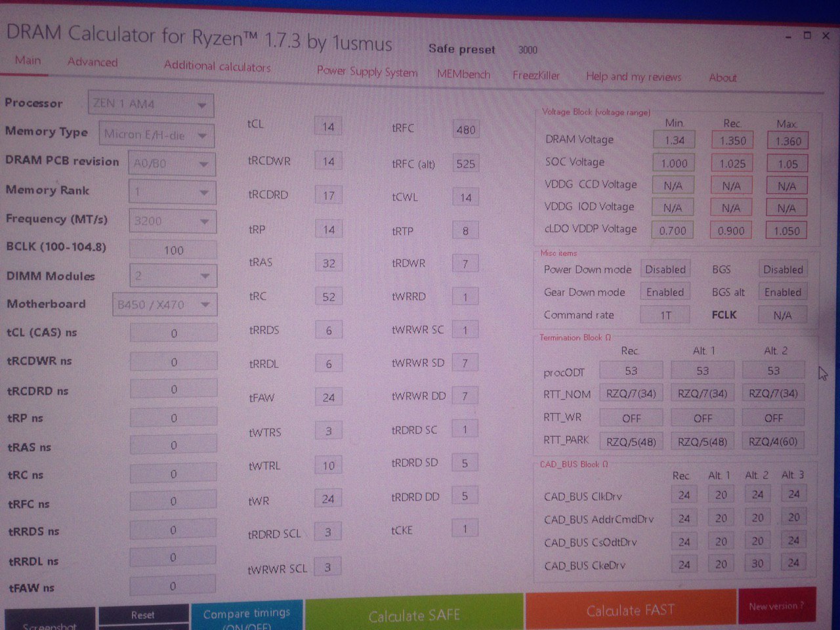The image size is (840, 630).
Task: Click Power Down mode Disabled value
Action: 665,269
